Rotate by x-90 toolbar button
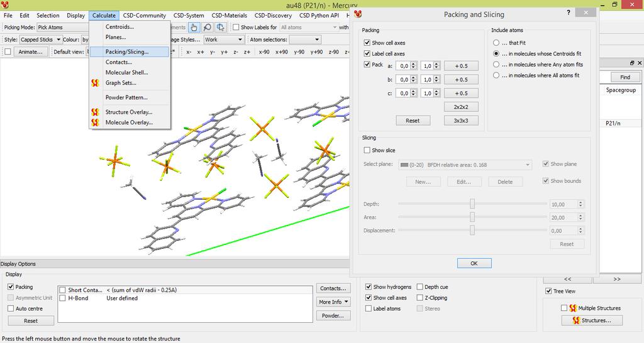Viewport: 644px width, 343px height. click(264, 52)
